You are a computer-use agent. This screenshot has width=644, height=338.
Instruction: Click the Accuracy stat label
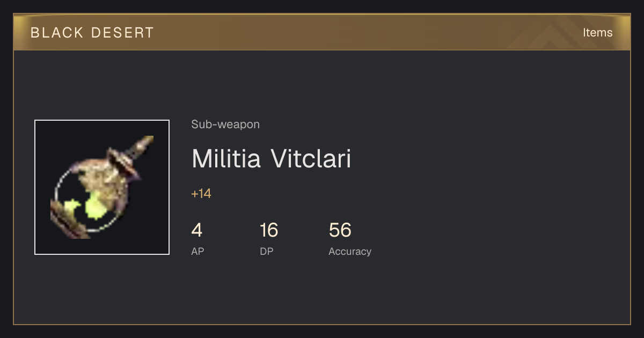pyautogui.click(x=350, y=251)
